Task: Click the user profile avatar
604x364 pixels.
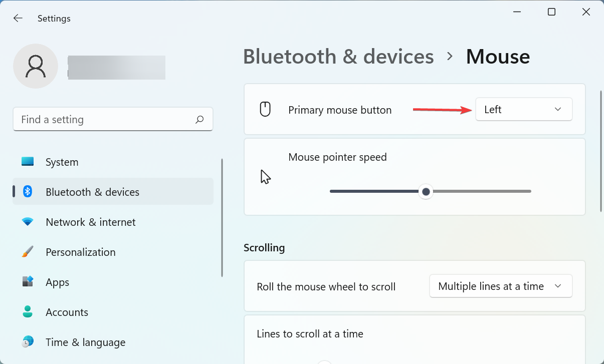Action: 36,66
